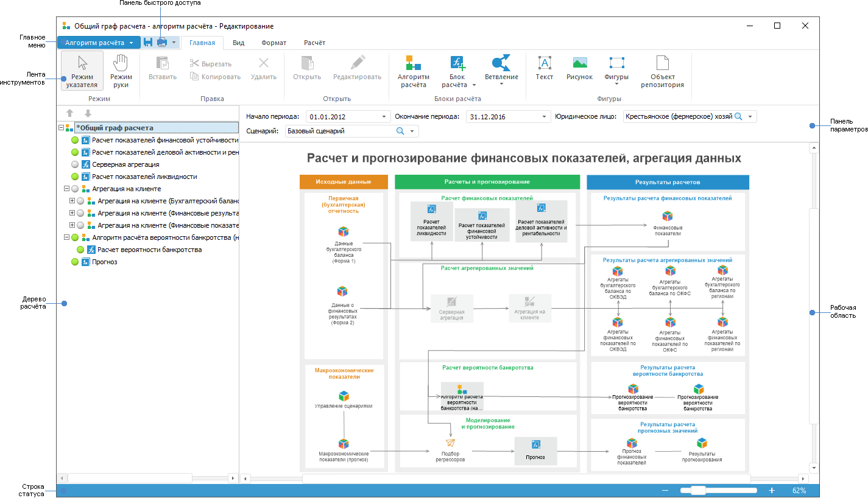Add an Алгоритм расчёта block
Screen dimensions: 868x498
click(414, 71)
